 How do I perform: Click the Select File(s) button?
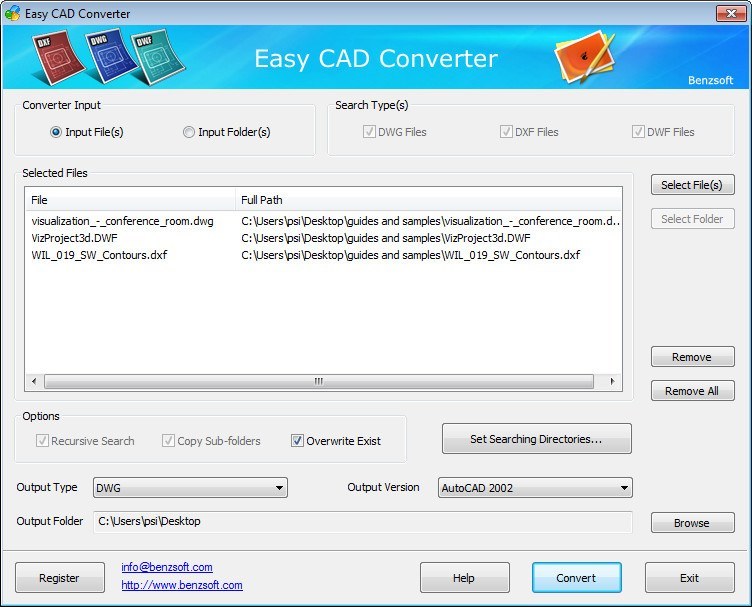[x=693, y=185]
